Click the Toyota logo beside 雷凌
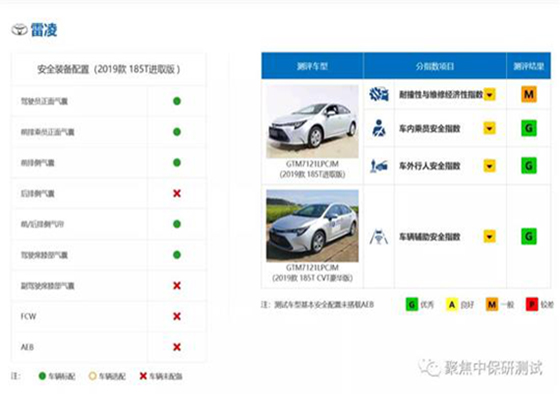This screenshot has width=560, height=394. [19, 30]
